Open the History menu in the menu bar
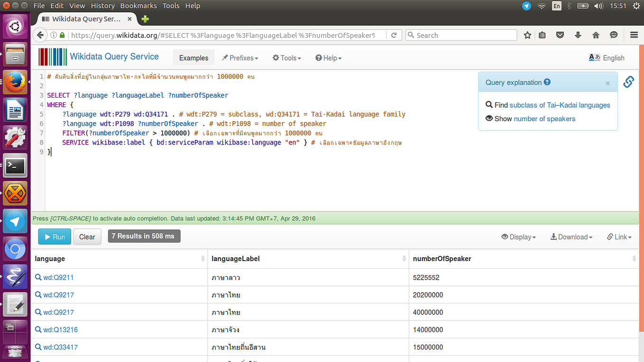Viewport: 644px width, 362px height. point(102,5)
